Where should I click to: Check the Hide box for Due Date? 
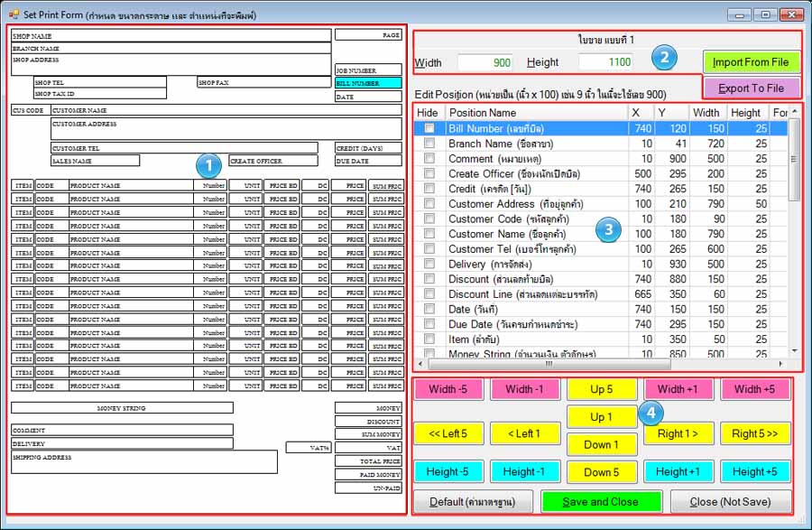(429, 324)
